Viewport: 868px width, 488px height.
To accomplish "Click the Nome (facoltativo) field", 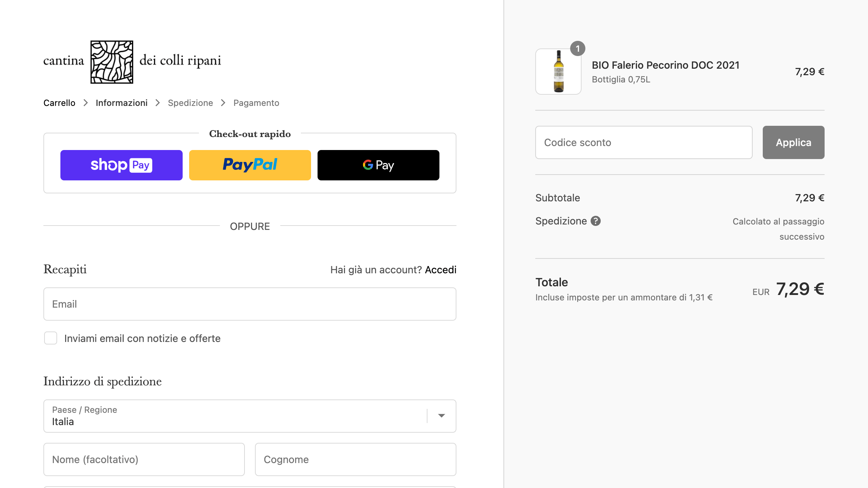I will (x=144, y=459).
